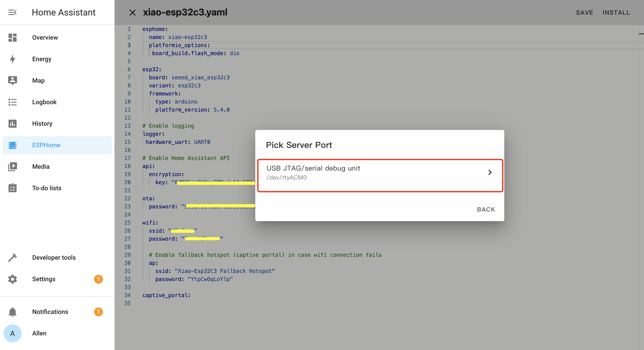
Task: Click the 'esp32:' line
Action: (152, 69)
